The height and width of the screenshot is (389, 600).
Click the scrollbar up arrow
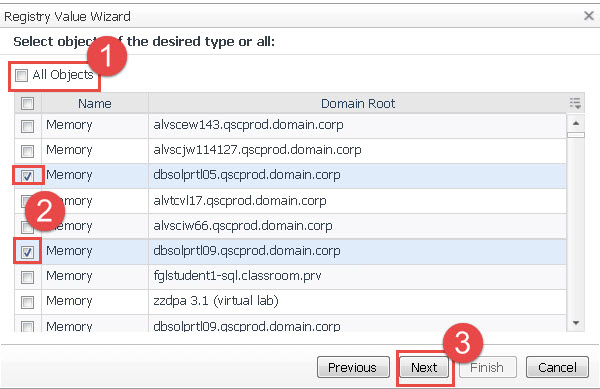coord(576,124)
